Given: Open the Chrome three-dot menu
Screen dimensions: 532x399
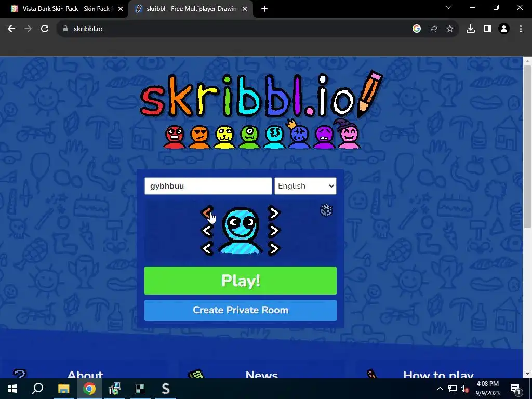Looking at the screenshot, I should [521, 29].
